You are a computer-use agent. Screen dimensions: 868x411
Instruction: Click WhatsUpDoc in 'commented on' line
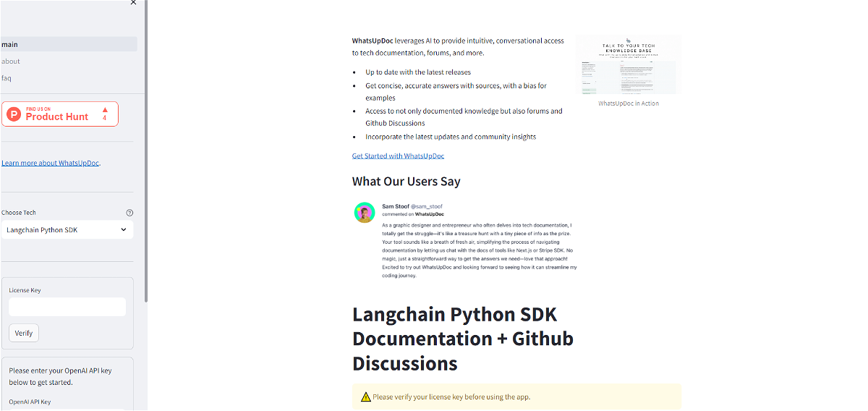point(430,214)
